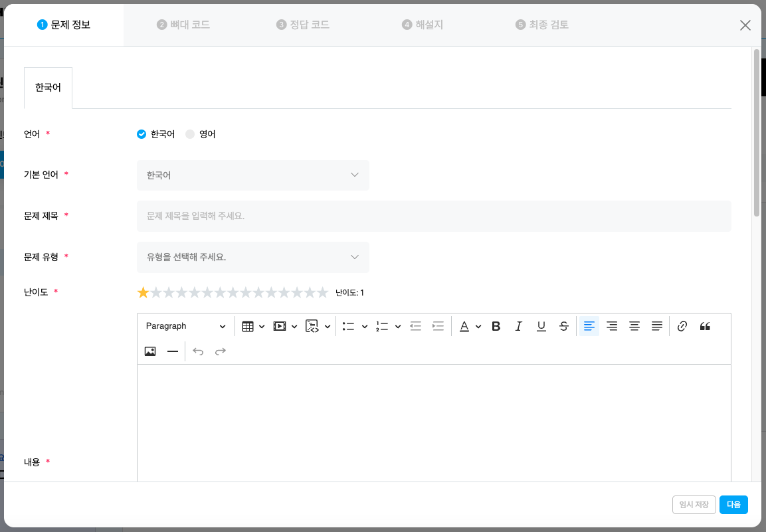Justify text alignment
The image size is (766, 532).
(x=657, y=326)
